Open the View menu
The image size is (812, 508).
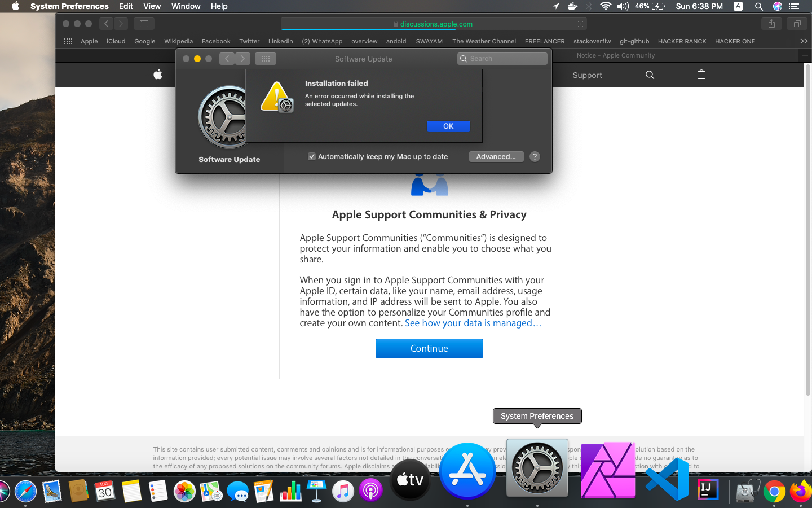(152, 6)
